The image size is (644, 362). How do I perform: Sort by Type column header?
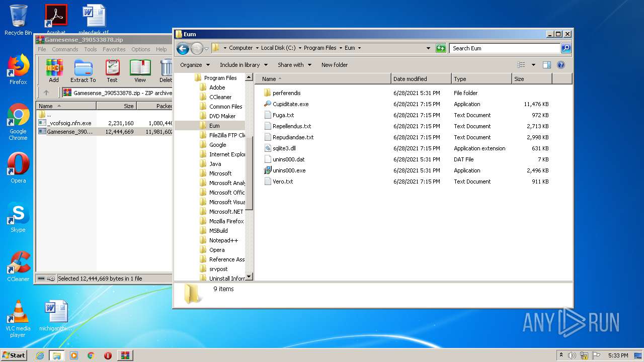click(x=481, y=79)
